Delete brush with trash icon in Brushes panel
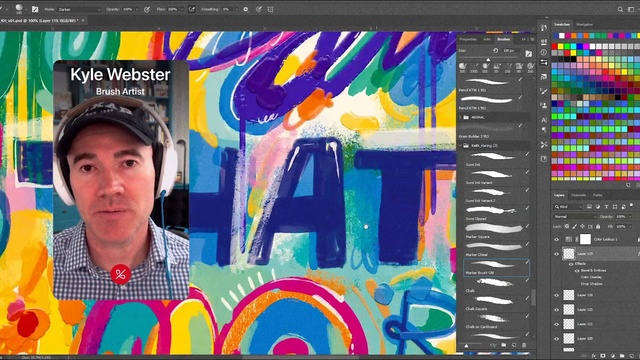Screen dimensions: 640x360 (x=524, y=345)
